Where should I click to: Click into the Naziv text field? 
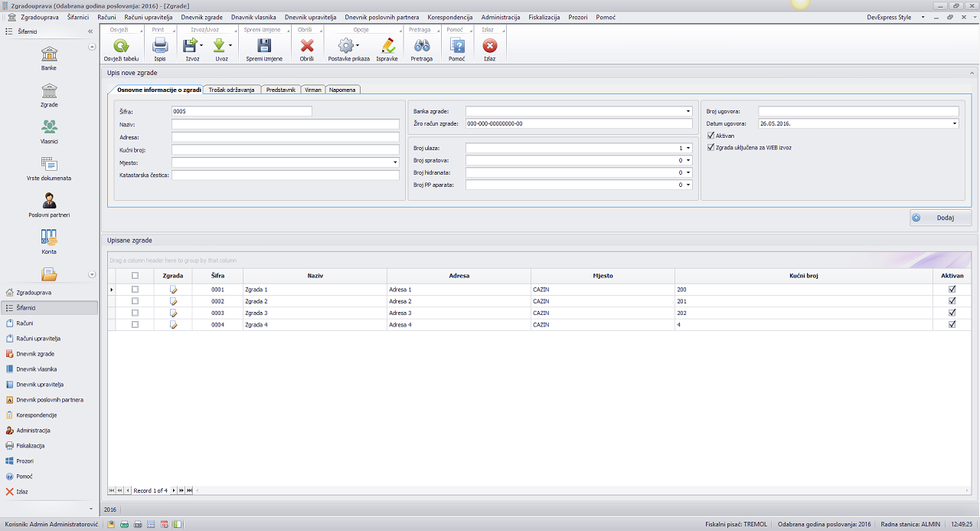[x=285, y=124]
